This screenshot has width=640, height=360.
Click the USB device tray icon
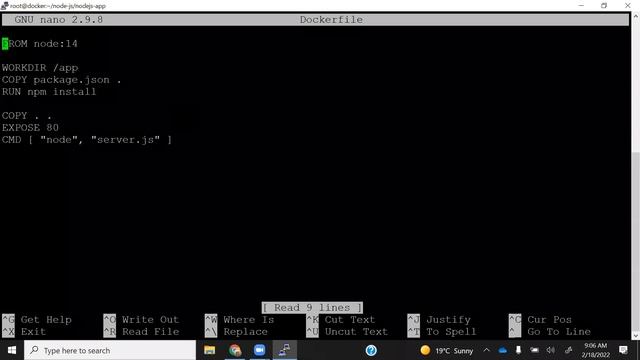pos(518,350)
